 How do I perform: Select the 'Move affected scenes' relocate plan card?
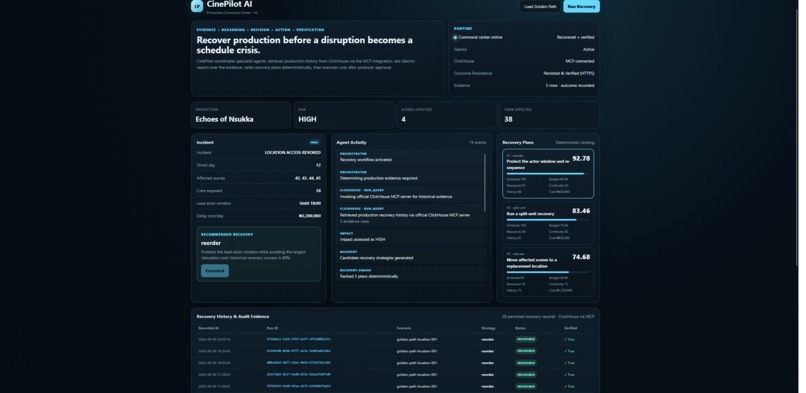(548, 272)
